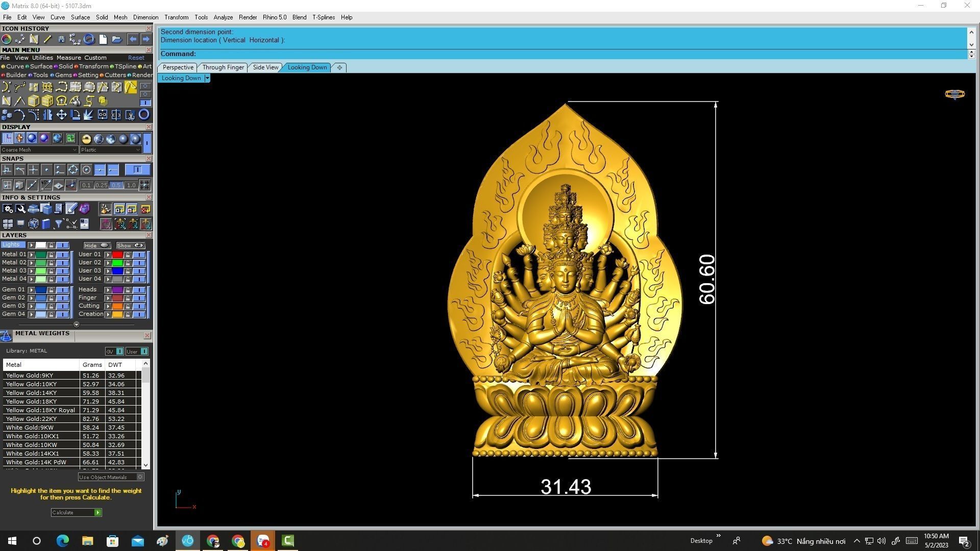This screenshot has width=980, height=551.
Task: Open the Looking Down viewport dropdown arrow
Action: (207, 78)
